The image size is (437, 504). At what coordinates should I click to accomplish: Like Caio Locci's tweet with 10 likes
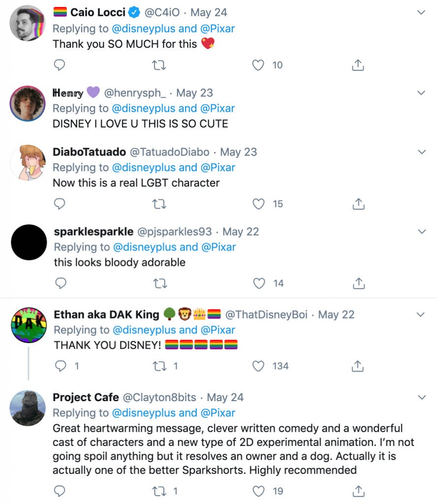pyautogui.click(x=259, y=65)
